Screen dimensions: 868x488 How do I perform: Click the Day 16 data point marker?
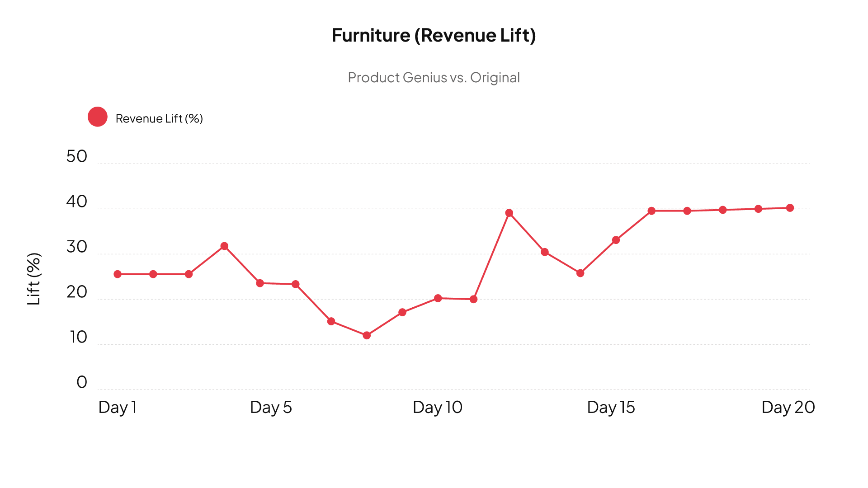(651, 211)
